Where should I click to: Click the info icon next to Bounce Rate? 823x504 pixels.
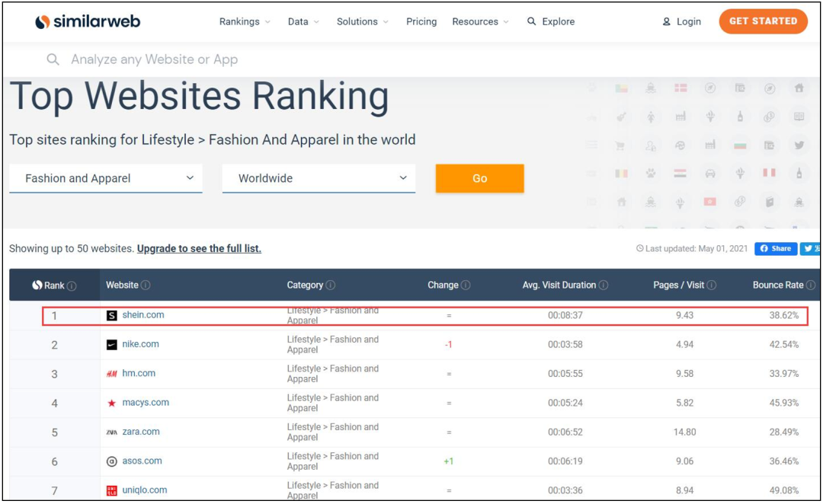click(810, 285)
